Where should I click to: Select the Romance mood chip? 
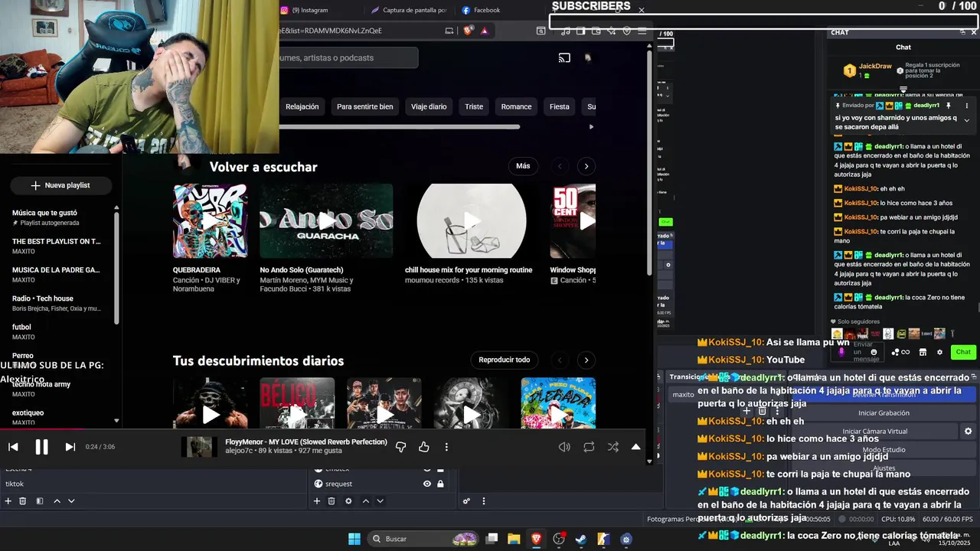(x=516, y=106)
